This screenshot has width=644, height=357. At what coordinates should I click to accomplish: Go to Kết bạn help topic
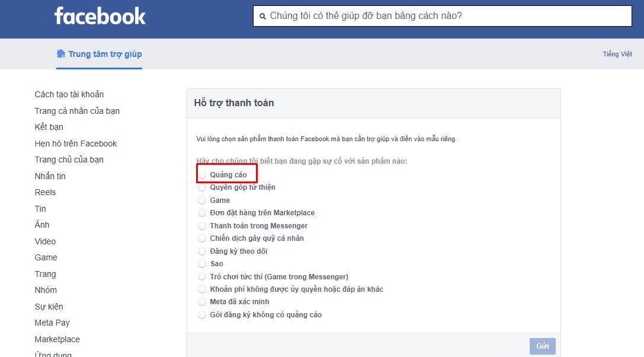point(49,127)
